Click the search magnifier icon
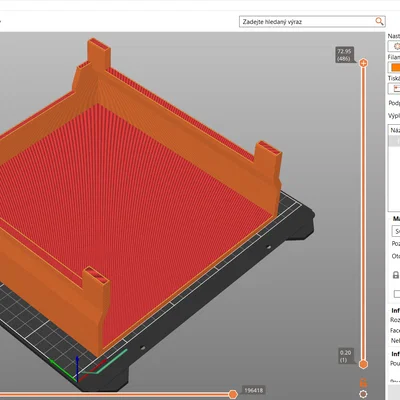The height and width of the screenshot is (400, 400). 379,22
